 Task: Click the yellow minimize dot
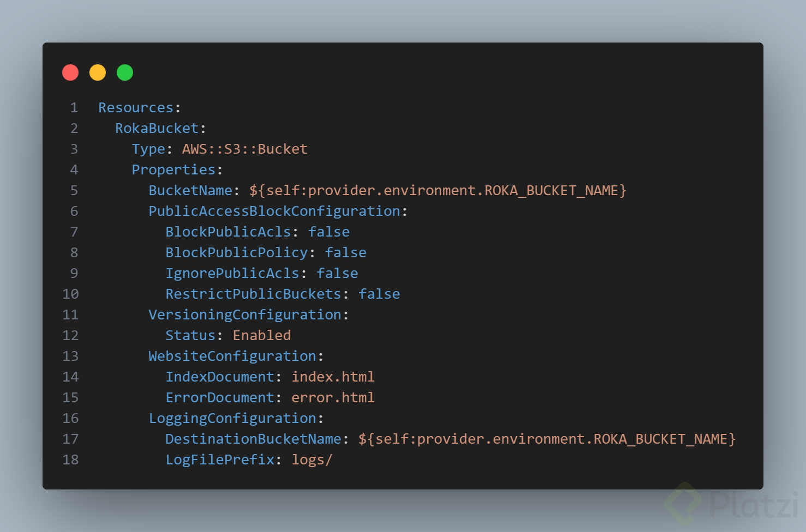tap(98, 72)
